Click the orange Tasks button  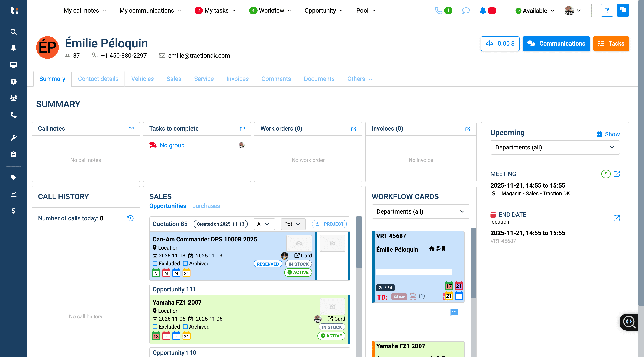(x=611, y=44)
